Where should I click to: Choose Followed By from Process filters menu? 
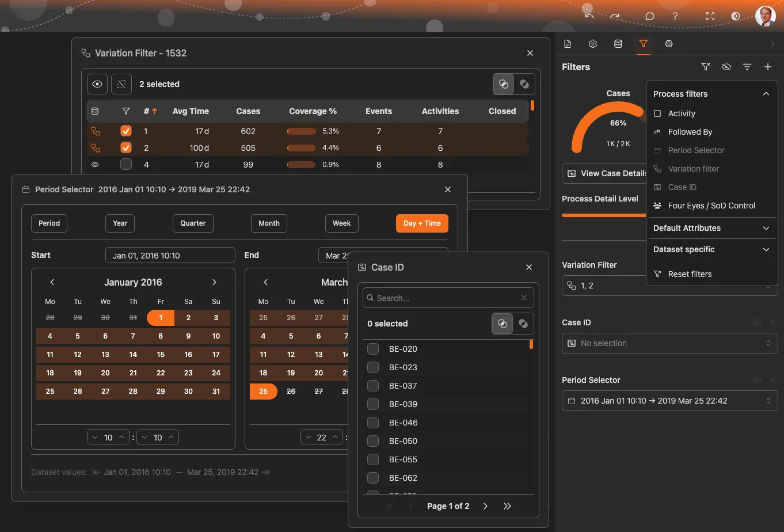click(690, 132)
